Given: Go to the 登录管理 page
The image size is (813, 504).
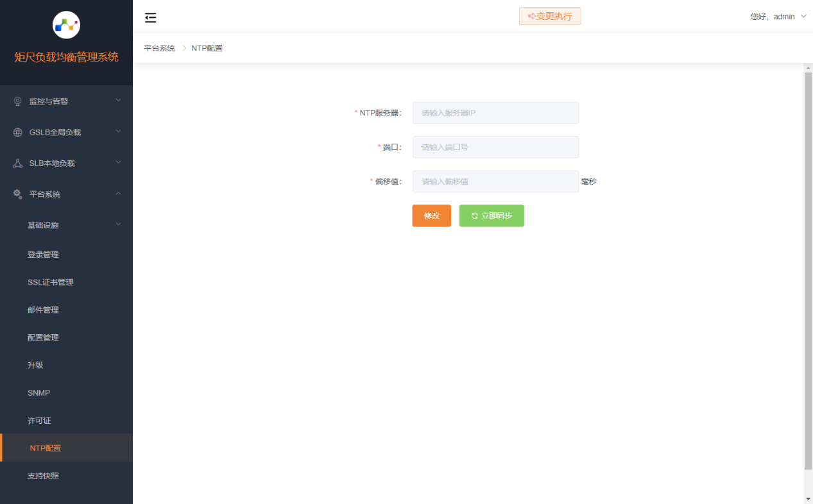Looking at the screenshot, I should click(x=43, y=255).
